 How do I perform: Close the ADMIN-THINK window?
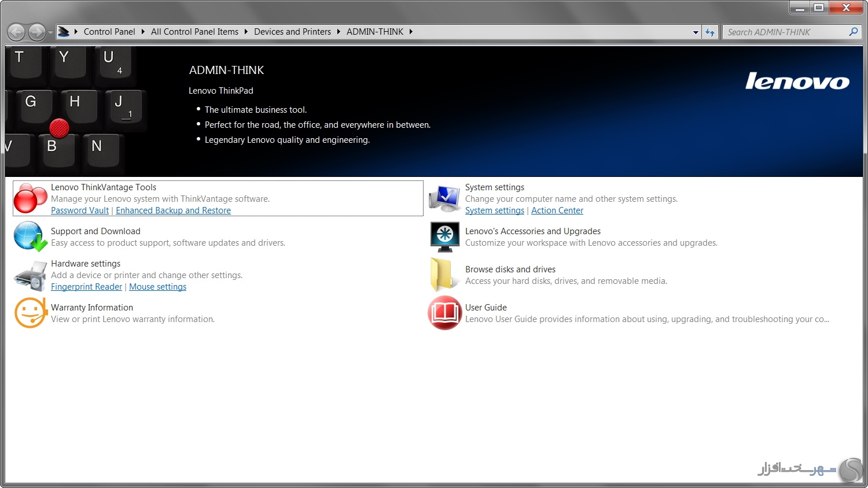point(846,8)
